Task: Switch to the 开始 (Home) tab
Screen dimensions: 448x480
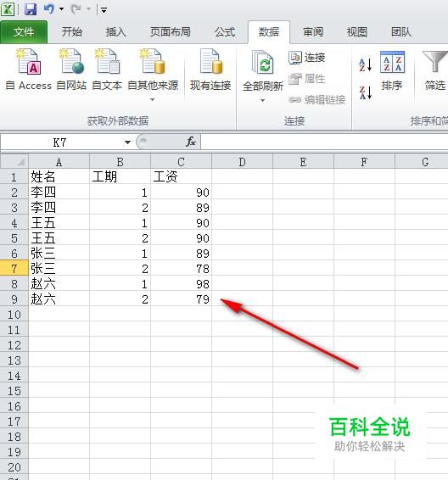Action: point(72,32)
